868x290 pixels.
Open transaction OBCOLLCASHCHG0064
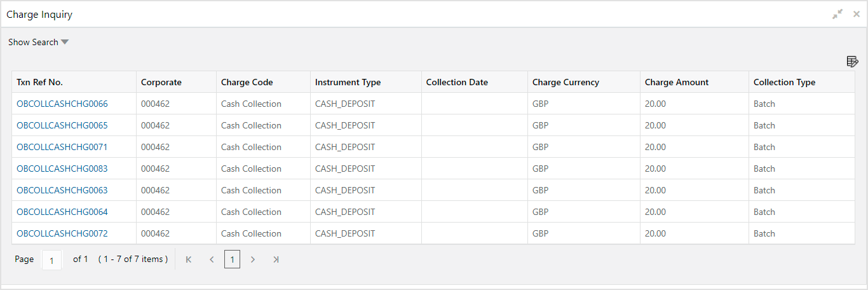click(62, 212)
